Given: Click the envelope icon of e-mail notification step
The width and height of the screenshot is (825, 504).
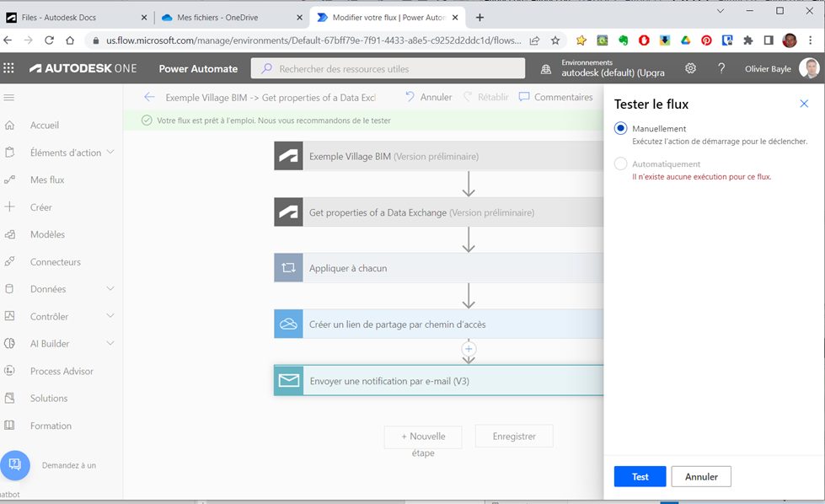Looking at the screenshot, I should [x=289, y=380].
